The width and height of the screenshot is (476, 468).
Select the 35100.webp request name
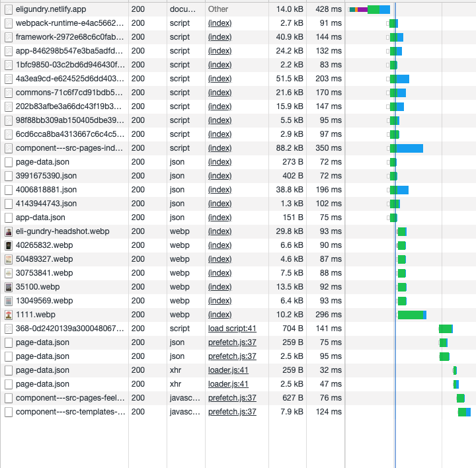[38, 287]
